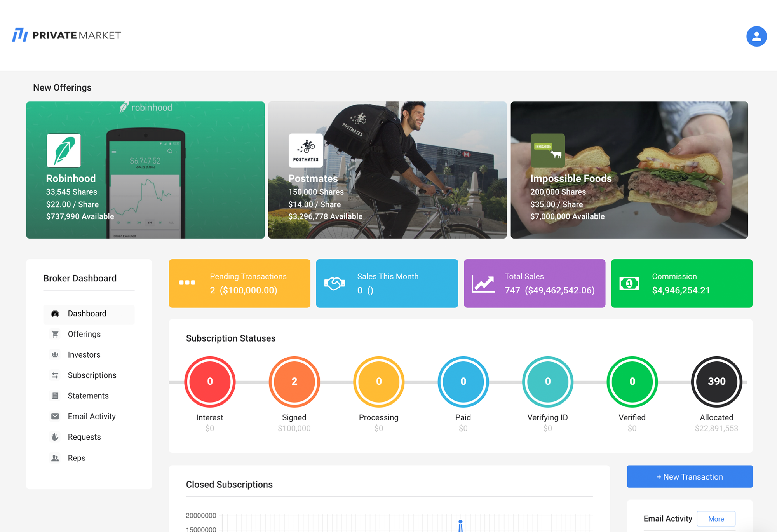Viewport: 777px width, 532px height.
Task: Click the $7,000,000 Available text
Action: coord(567,216)
